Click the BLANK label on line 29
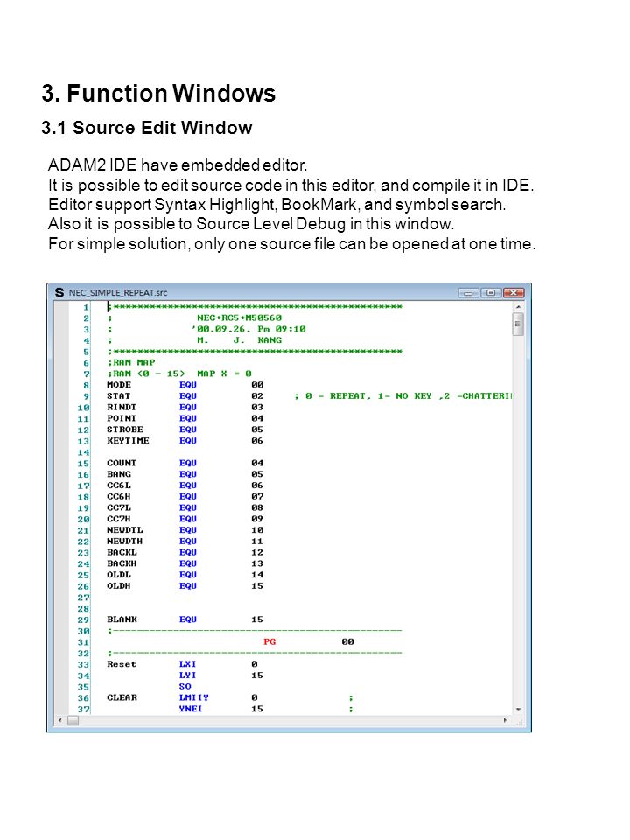Viewport: 630px width, 840px height. tap(122, 619)
